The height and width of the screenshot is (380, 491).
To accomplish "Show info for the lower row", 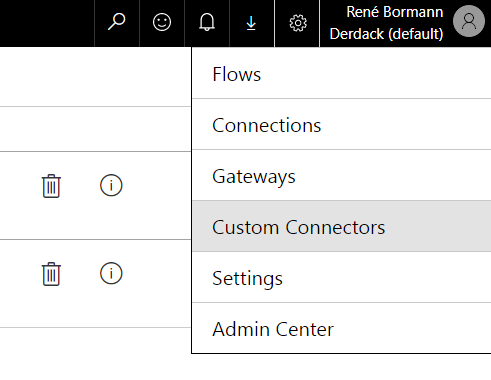I will [111, 273].
